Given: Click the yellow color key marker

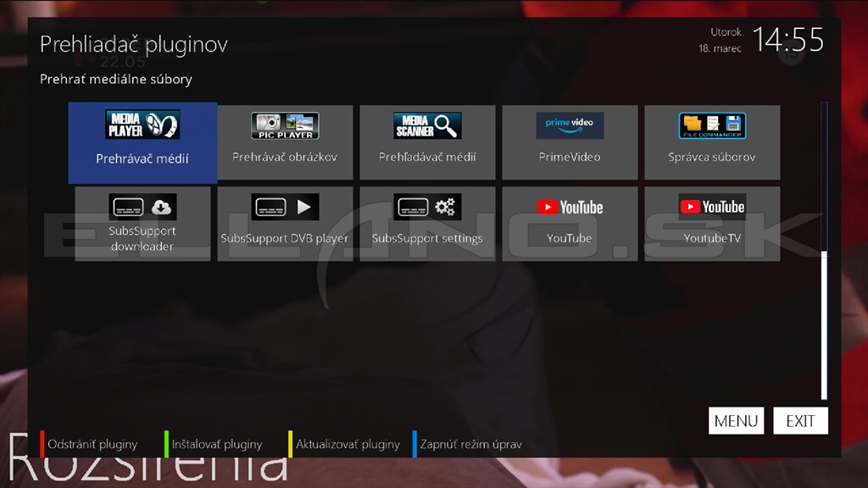Looking at the screenshot, I should 290,444.
